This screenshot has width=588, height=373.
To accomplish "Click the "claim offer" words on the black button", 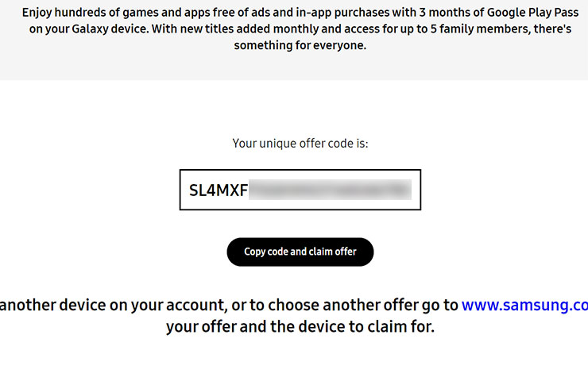I will [x=333, y=252].
